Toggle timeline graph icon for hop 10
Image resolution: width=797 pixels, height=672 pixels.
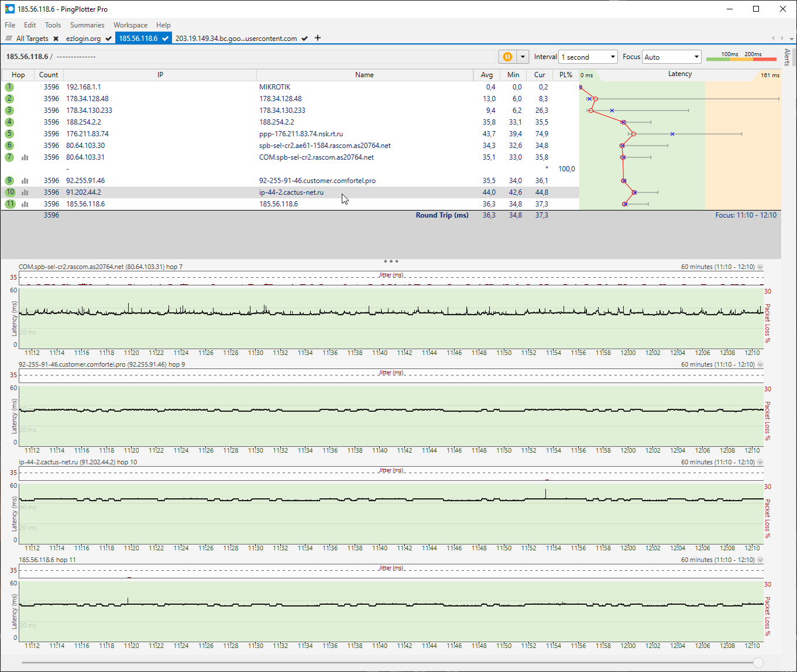coord(25,192)
